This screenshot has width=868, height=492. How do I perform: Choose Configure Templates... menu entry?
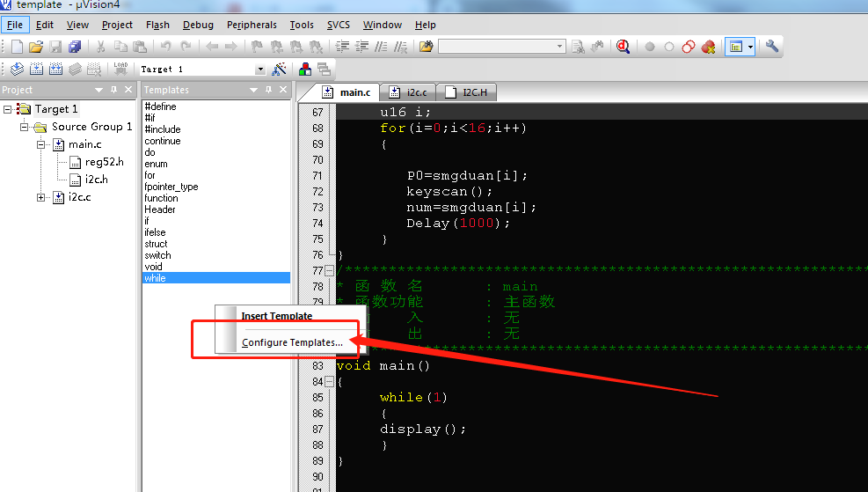tap(292, 342)
